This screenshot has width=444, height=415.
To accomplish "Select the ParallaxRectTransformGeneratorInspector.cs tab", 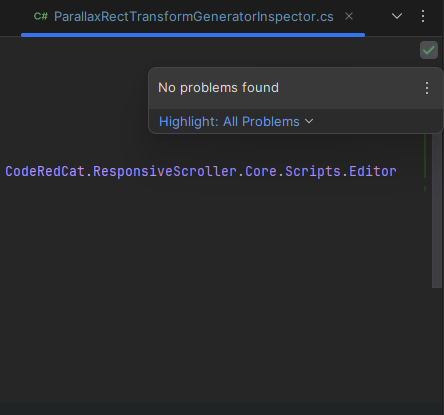I will [194, 16].
